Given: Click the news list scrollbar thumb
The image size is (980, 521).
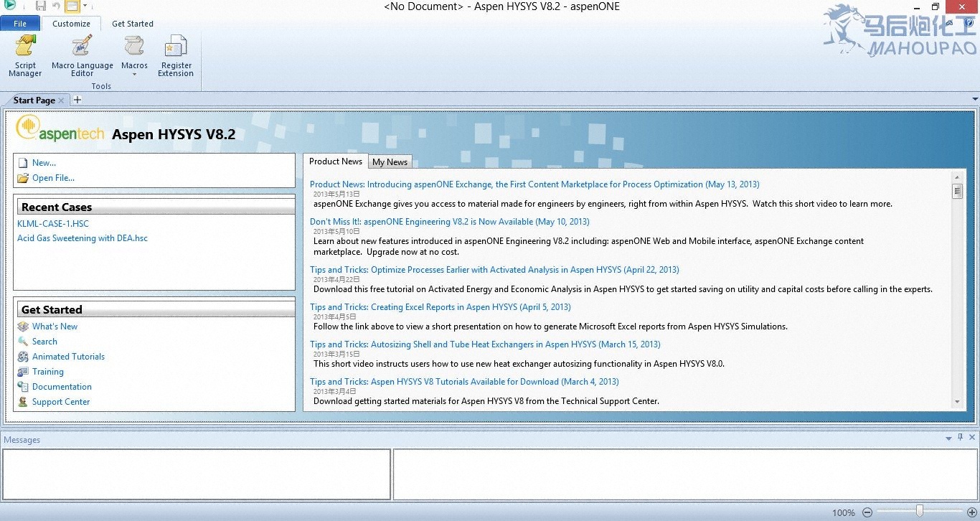Looking at the screenshot, I should tap(957, 191).
